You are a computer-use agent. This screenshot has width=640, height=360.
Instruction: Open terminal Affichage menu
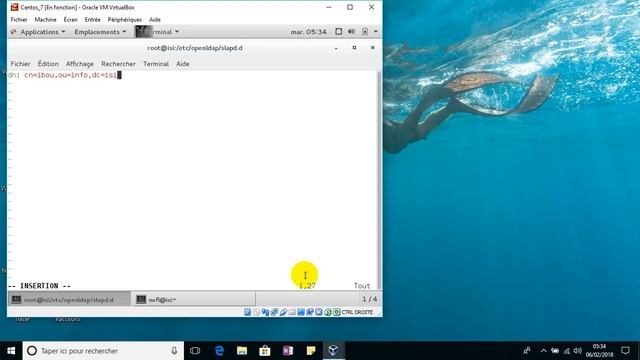(80, 64)
